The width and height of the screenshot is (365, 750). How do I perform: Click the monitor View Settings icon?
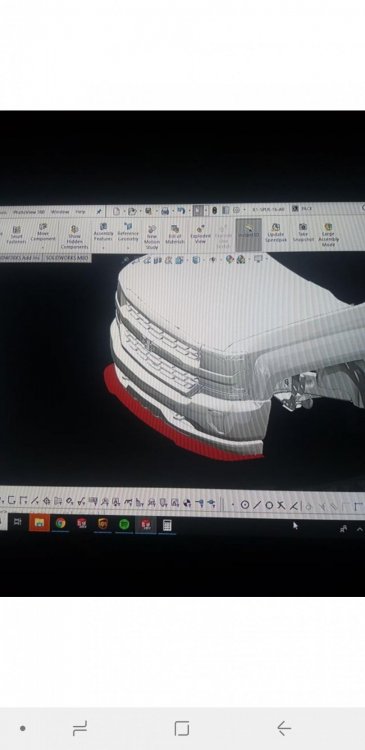click(x=258, y=258)
